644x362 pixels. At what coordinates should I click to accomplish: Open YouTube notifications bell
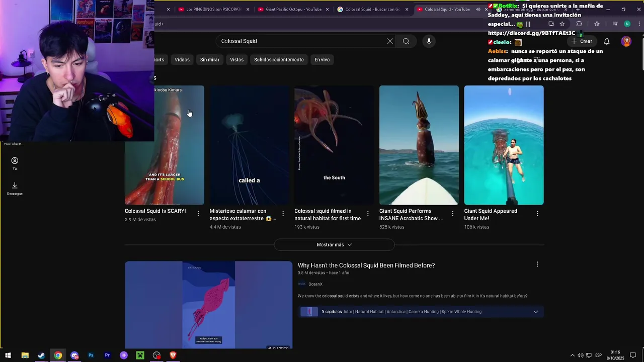(607, 41)
